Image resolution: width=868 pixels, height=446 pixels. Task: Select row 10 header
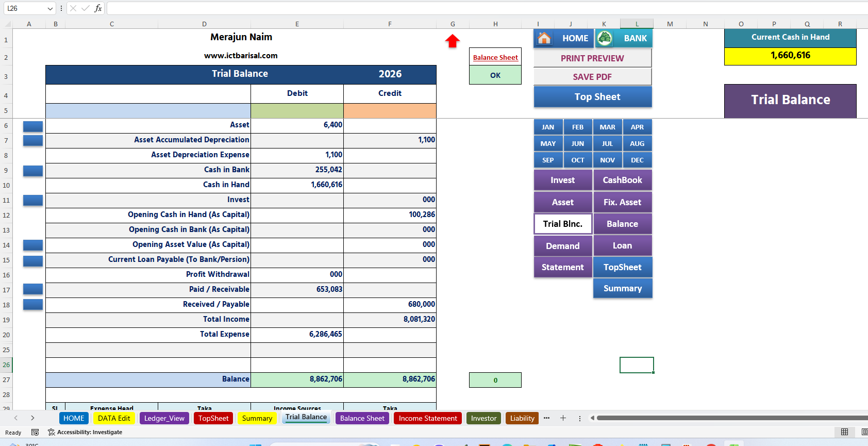click(x=6, y=185)
